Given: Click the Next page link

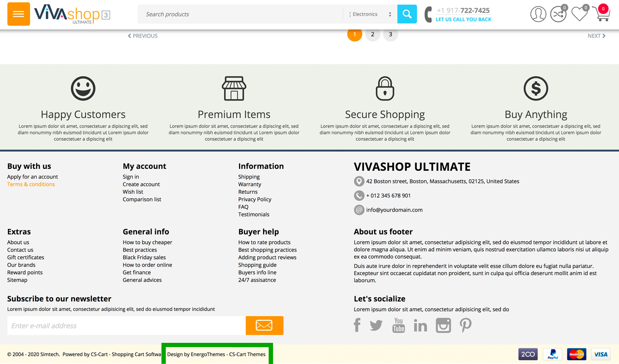Looking at the screenshot, I should (x=596, y=36).
